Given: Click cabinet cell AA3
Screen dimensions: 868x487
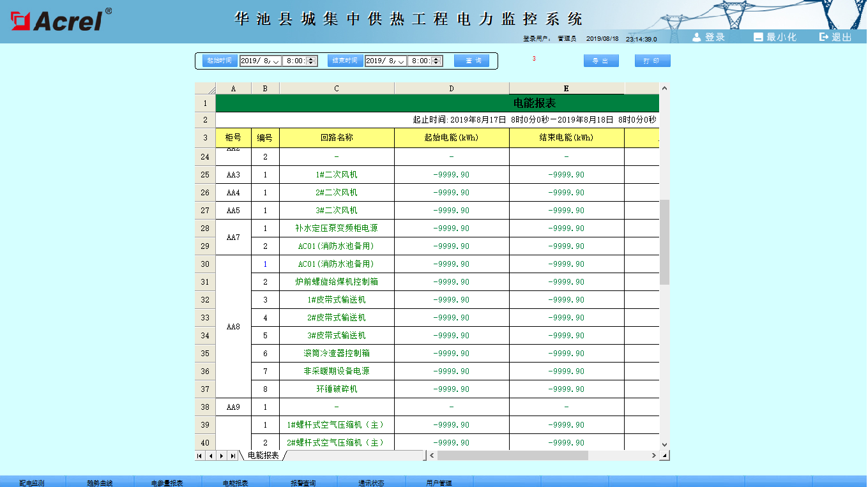Looking at the screenshot, I should point(233,175).
